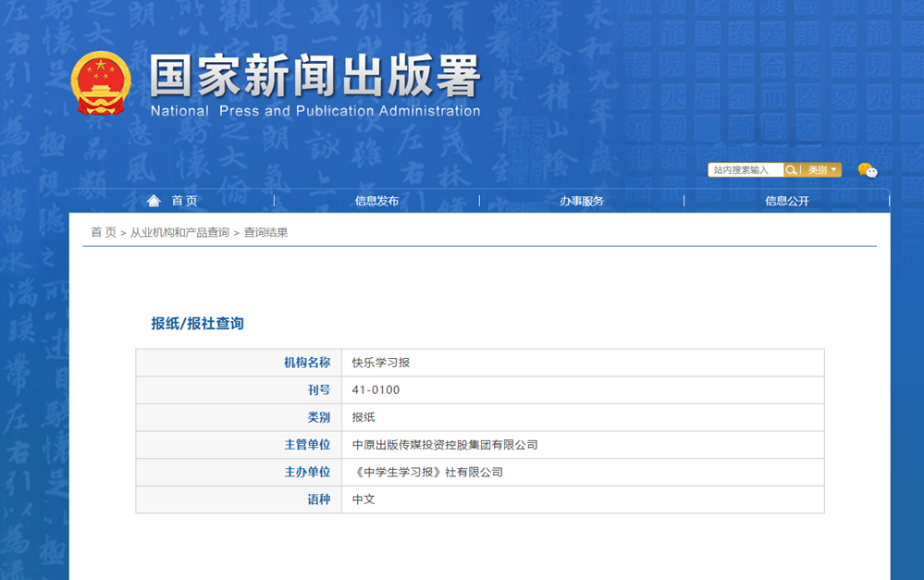Viewport: 924px width, 580px height.
Task: Open the WeChat icon beside search
Action: point(868,170)
